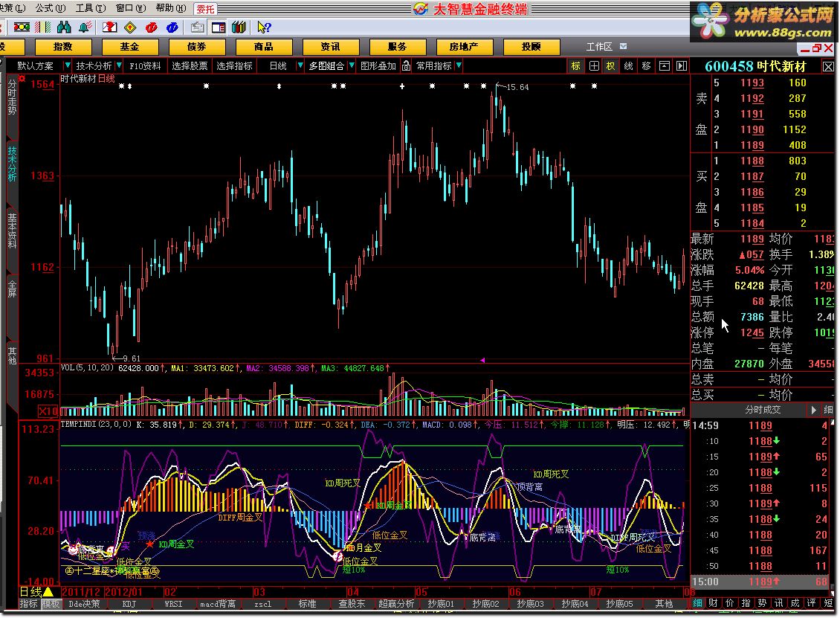Toggle the 权 adjustment button
The height and width of the screenshot is (618, 840).
[611, 66]
